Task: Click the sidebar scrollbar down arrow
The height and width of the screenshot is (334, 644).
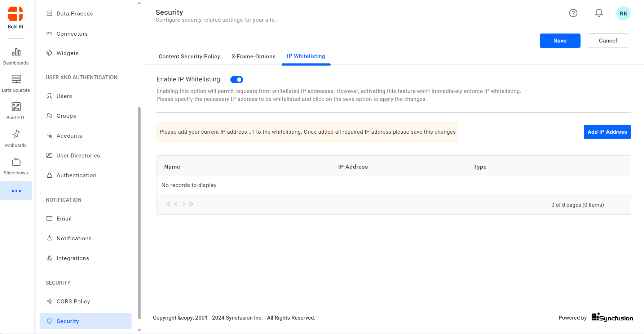Action: click(x=139, y=330)
